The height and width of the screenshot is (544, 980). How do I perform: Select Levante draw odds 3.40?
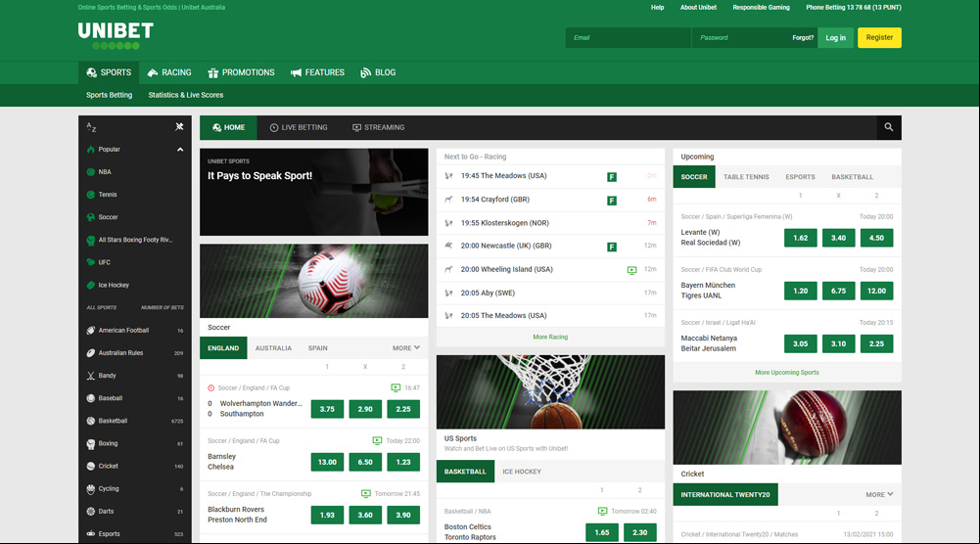click(x=838, y=238)
